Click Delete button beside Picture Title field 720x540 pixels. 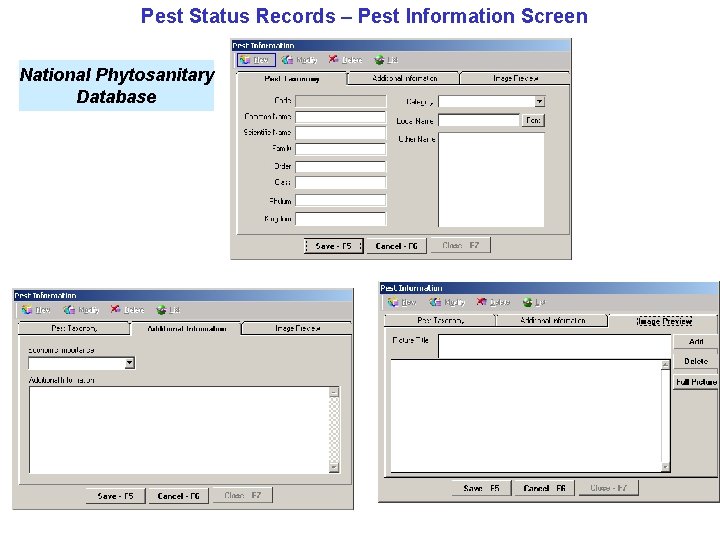coord(696,361)
